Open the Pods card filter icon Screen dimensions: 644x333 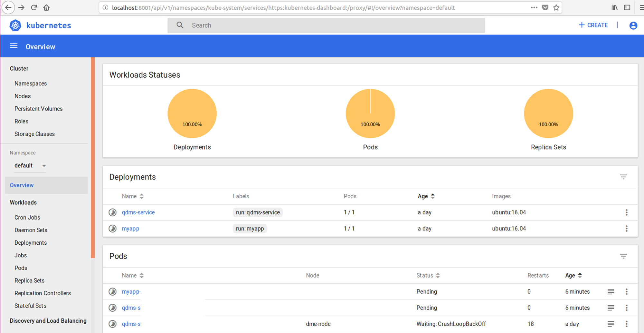click(624, 256)
